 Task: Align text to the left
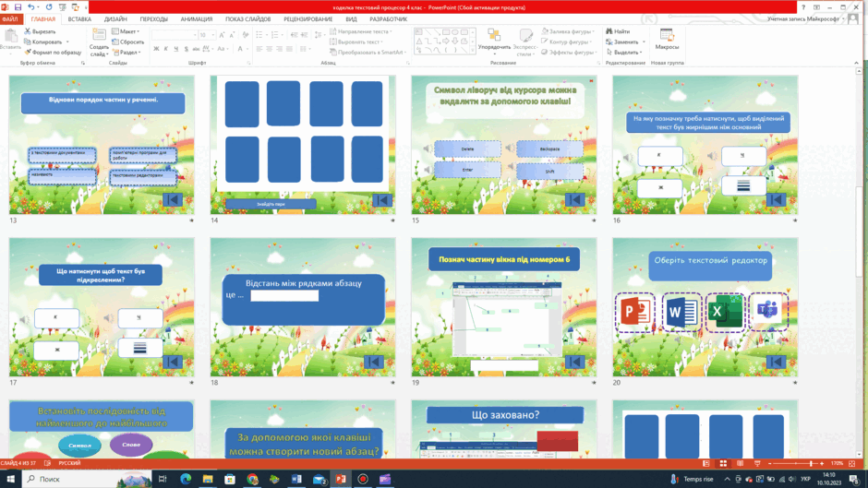[259, 49]
